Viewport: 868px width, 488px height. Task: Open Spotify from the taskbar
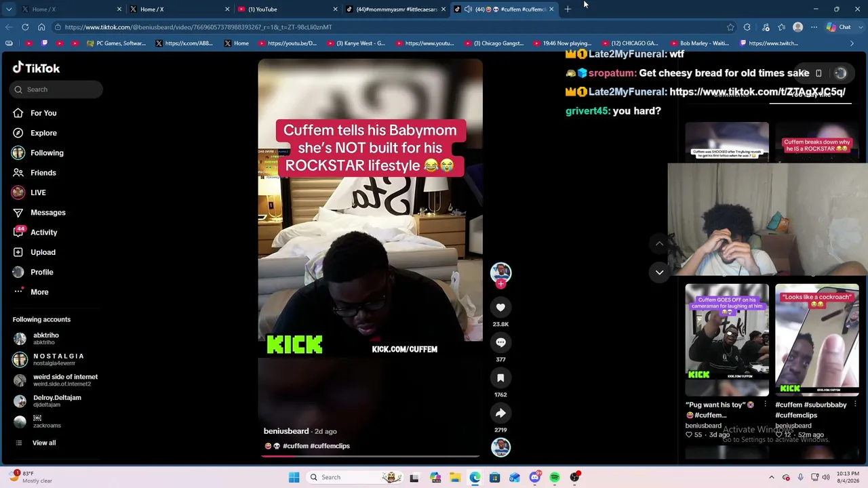point(555,477)
